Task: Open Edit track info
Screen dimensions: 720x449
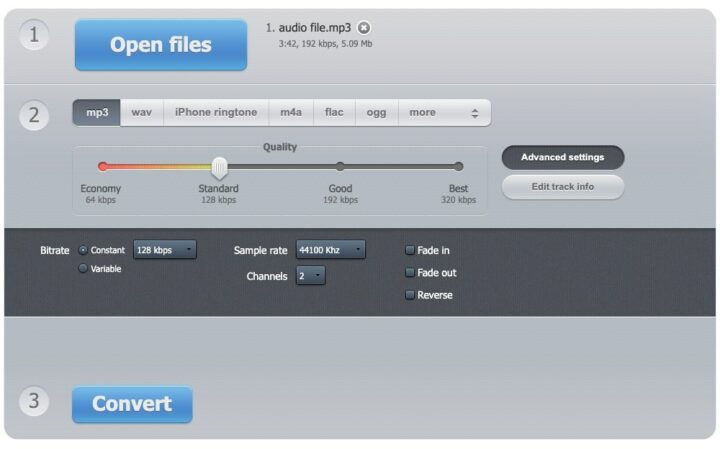Action: pos(562,187)
